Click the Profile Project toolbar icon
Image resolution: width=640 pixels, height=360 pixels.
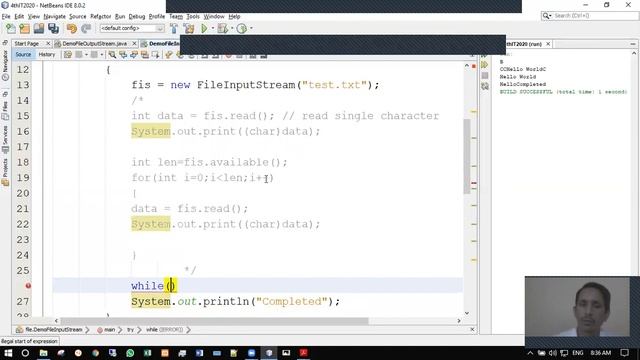click(x=242, y=29)
